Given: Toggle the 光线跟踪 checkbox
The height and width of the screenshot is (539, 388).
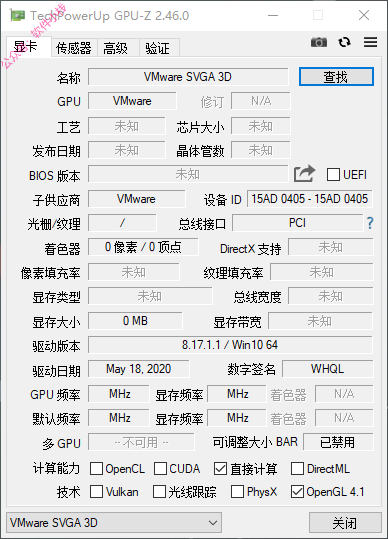Looking at the screenshot, I should coord(159,492).
